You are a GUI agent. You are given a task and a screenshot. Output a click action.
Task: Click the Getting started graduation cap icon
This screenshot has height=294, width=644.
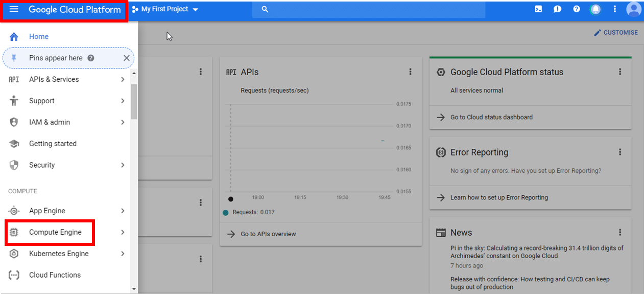pos(14,144)
